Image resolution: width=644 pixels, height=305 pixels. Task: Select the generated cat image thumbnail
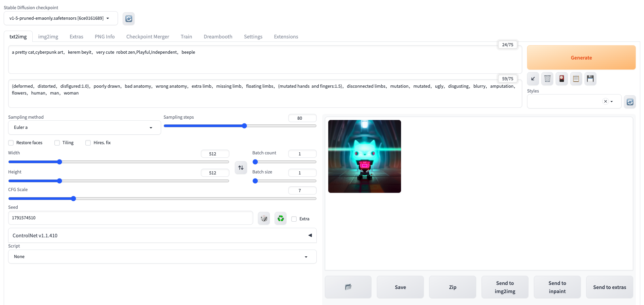(x=365, y=156)
